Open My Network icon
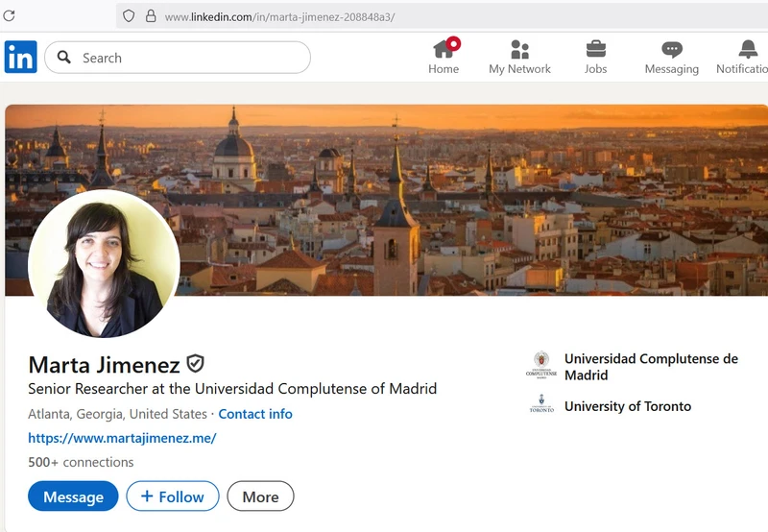768x532 pixels. 519,49
